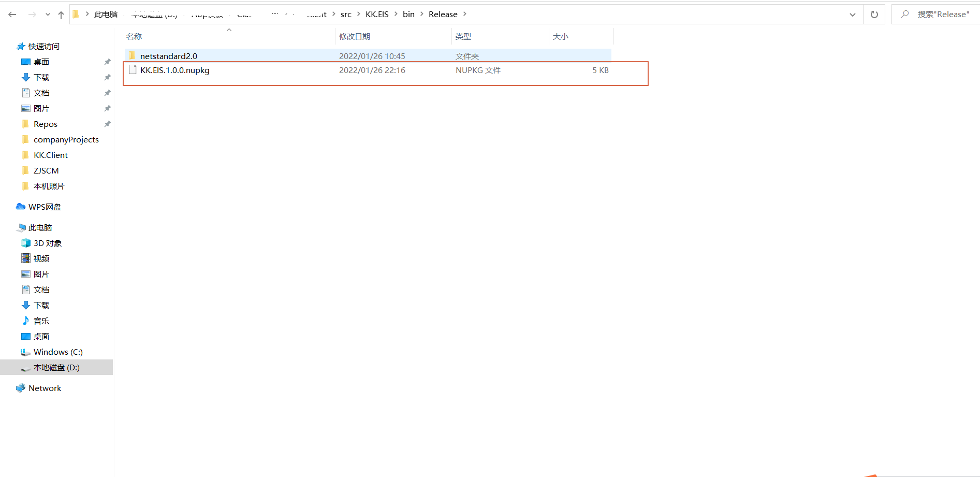
Task: Open chevron dropdown after KK.EIS breadcrumb
Action: 396,14
